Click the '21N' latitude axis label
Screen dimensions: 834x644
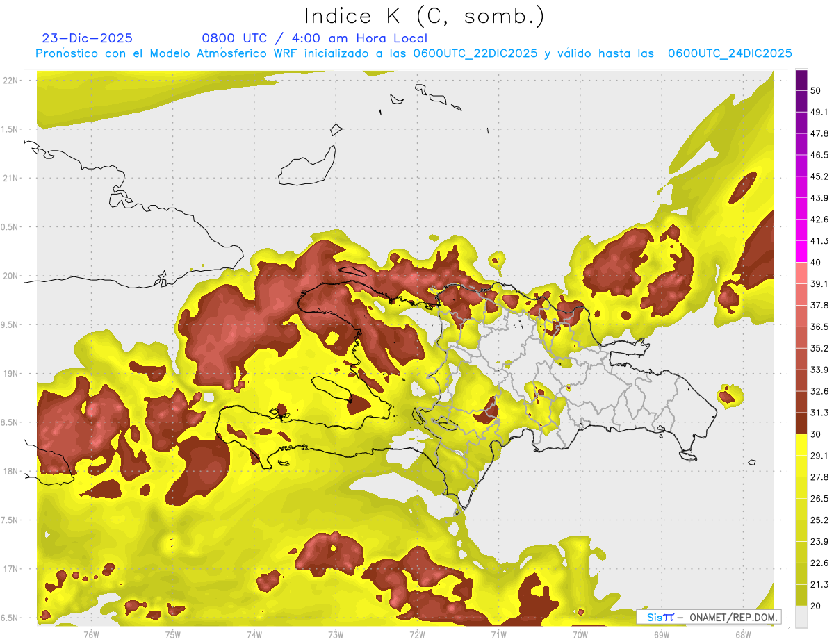pyautogui.click(x=10, y=178)
